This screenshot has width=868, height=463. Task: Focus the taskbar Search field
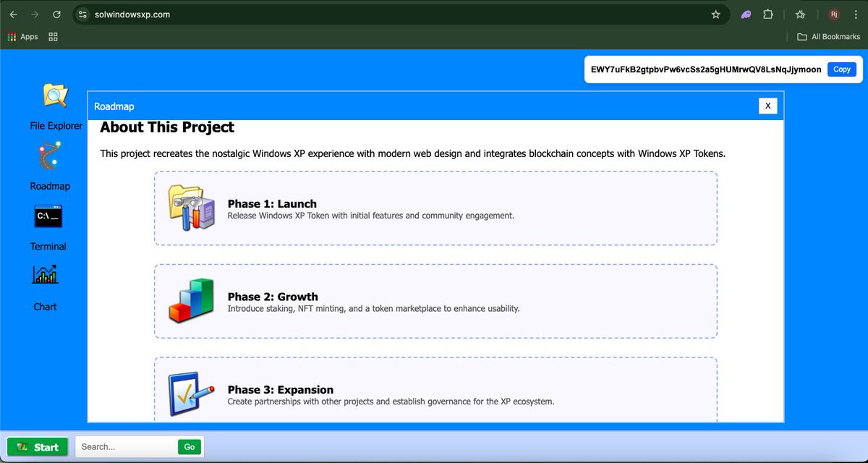127,447
